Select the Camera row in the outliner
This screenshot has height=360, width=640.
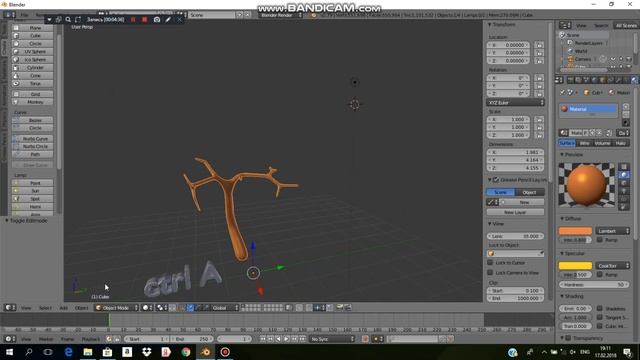(x=582, y=59)
